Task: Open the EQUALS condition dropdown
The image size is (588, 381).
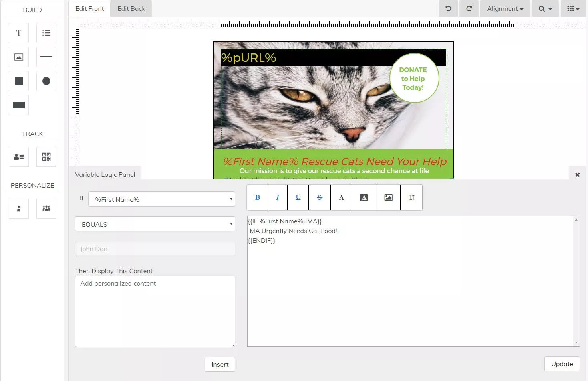Action: [x=155, y=224]
